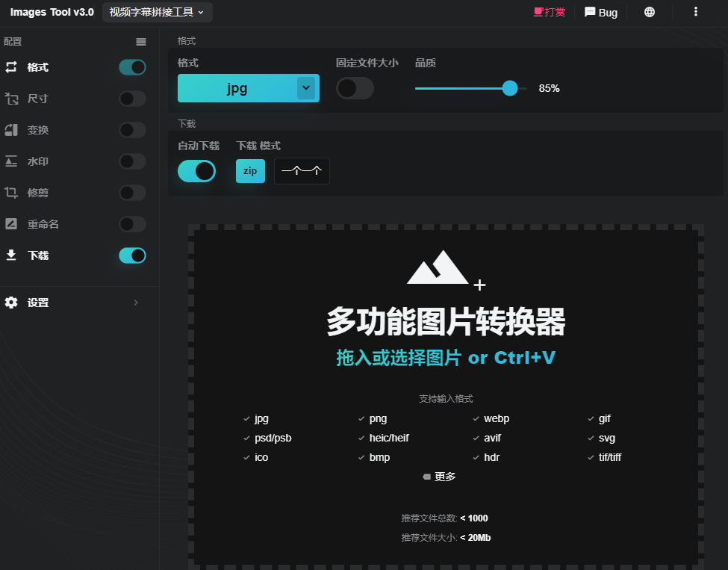The width and height of the screenshot is (728, 570).
Task: Click the hdr format entry
Action: click(x=491, y=457)
